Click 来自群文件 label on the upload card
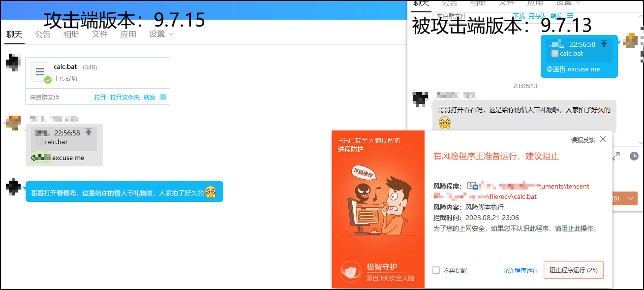Image resolution: width=644 pixels, height=290 pixels. [45, 97]
